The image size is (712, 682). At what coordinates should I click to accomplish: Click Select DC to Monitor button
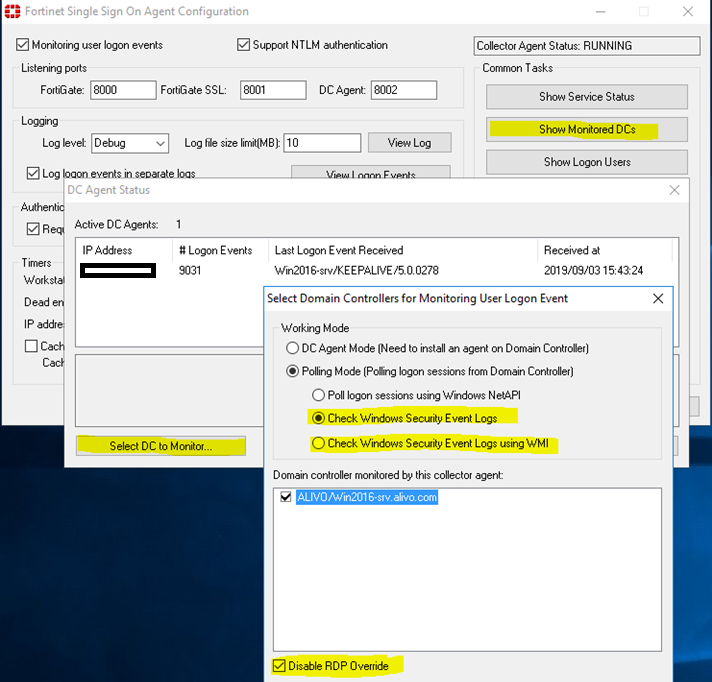161,446
